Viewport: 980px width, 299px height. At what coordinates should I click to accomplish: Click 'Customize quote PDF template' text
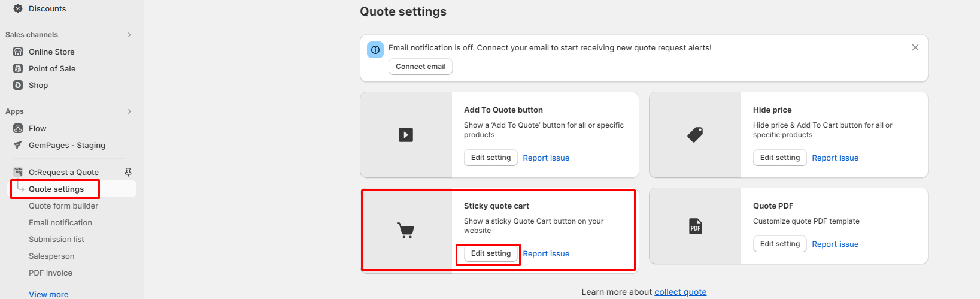click(x=806, y=221)
